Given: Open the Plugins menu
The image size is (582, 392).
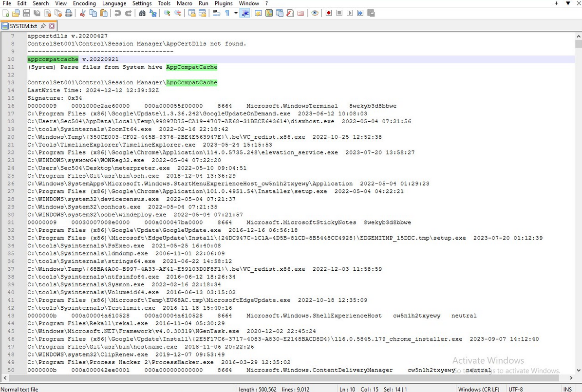Looking at the screenshot, I should (224, 3).
